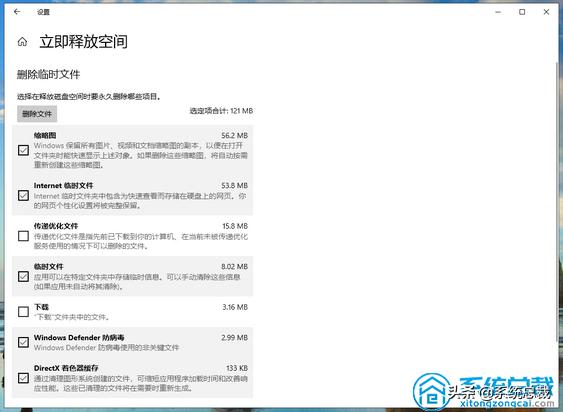Click the 删除临时文件 heading
This screenshot has height=412, width=563.
point(48,74)
